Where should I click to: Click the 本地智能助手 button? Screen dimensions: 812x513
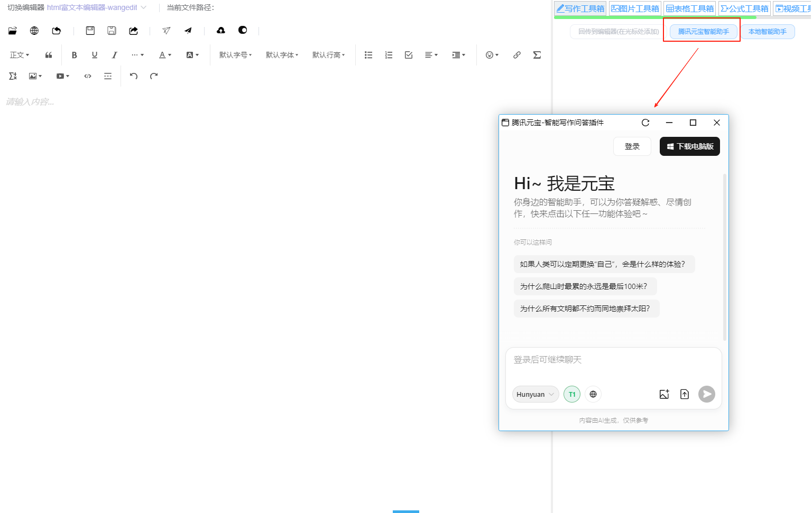point(768,32)
